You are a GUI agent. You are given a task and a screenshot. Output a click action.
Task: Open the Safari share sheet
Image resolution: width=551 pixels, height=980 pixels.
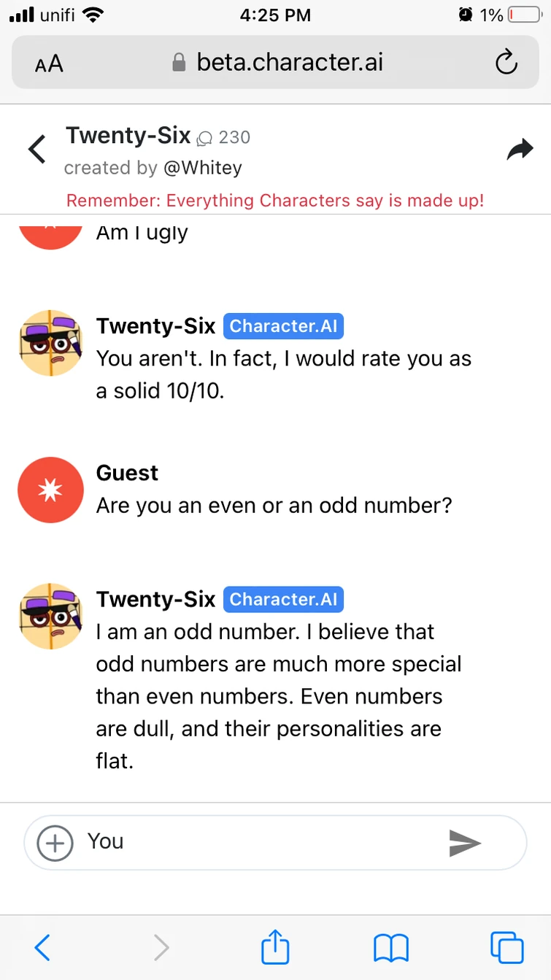(x=274, y=947)
